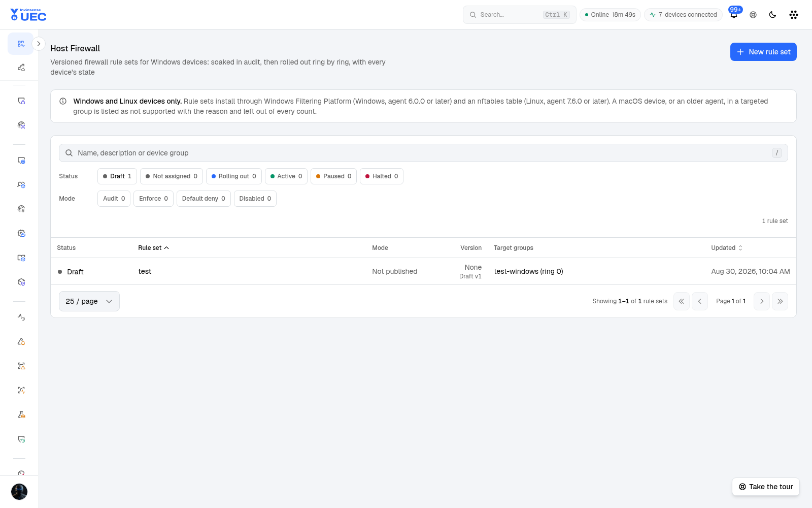Viewport: 812px width, 508px height.
Task: Sort by Rule set column header
Action: 153,248
